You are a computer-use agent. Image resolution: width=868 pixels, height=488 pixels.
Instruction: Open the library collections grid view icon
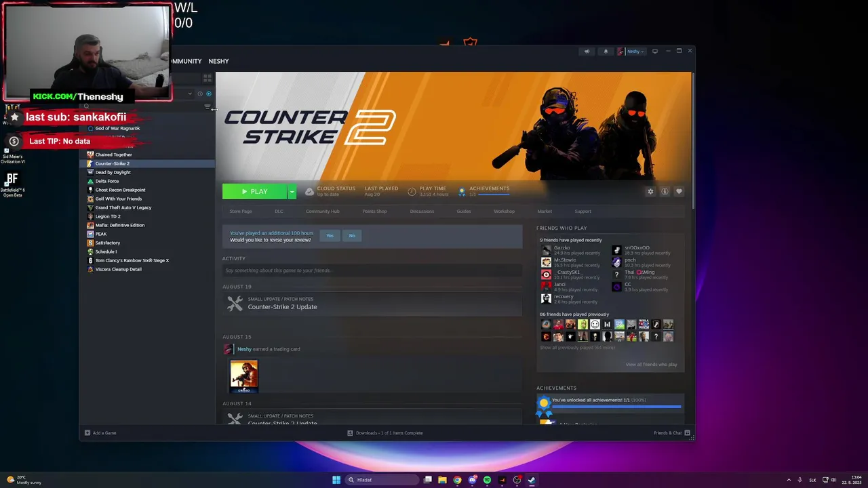(208, 79)
